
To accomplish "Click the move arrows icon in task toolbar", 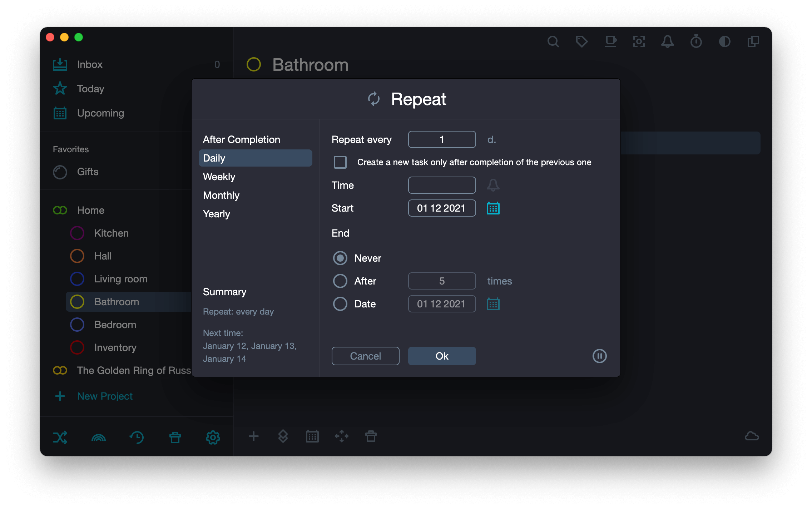I will (342, 436).
